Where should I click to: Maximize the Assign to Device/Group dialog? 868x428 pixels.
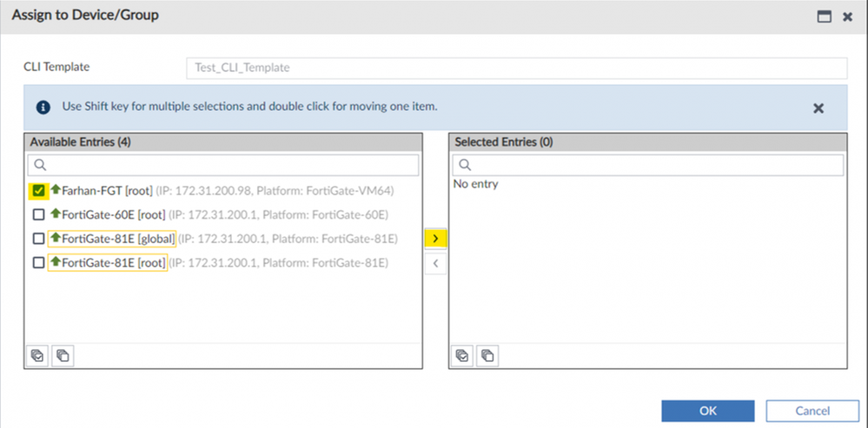point(825,16)
